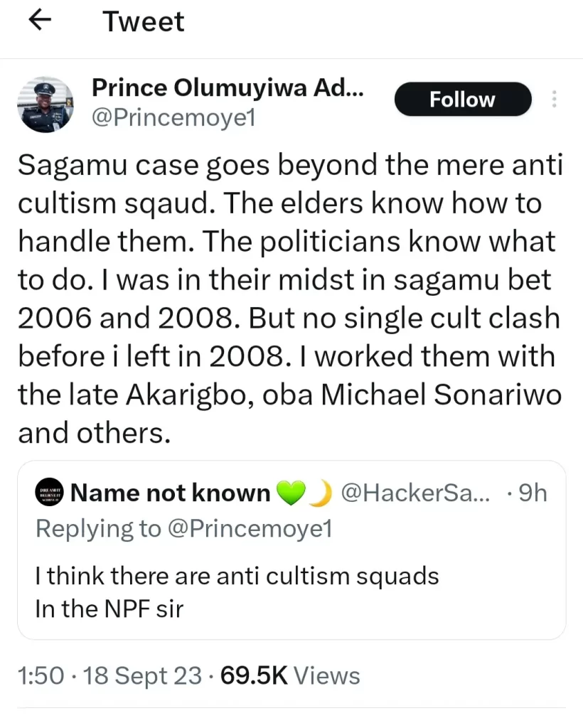Open quoted tweet reading "I think there are anti cultism squads"
The width and height of the screenshot is (583, 728).
(x=237, y=575)
